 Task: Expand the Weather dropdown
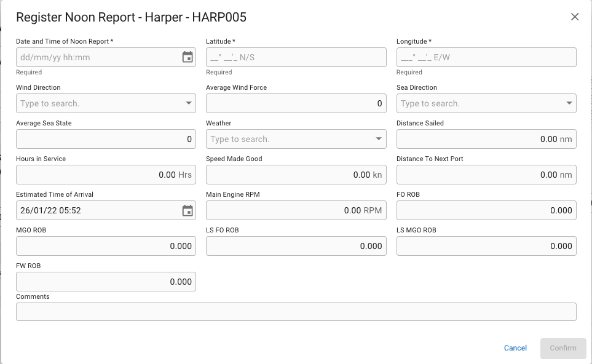[379, 139]
